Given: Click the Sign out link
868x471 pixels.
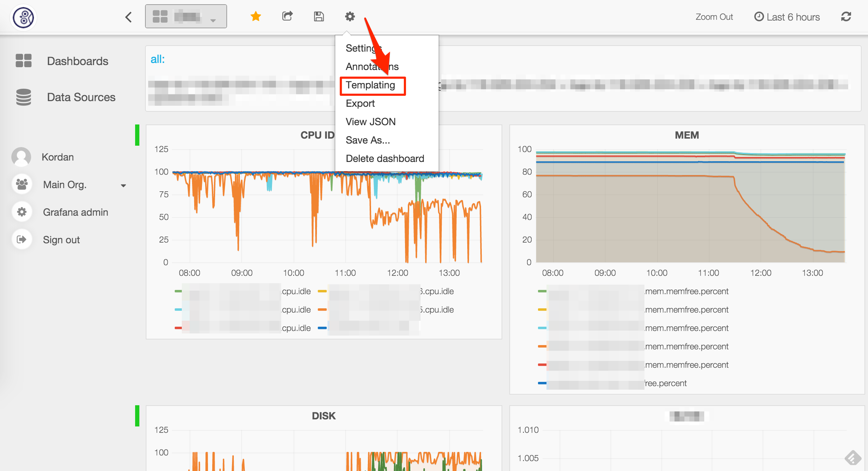Looking at the screenshot, I should pos(61,240).
